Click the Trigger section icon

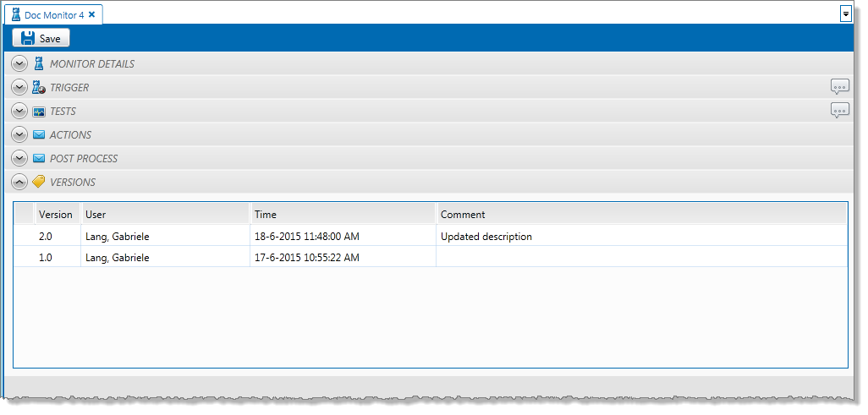[x=39, y=87]
